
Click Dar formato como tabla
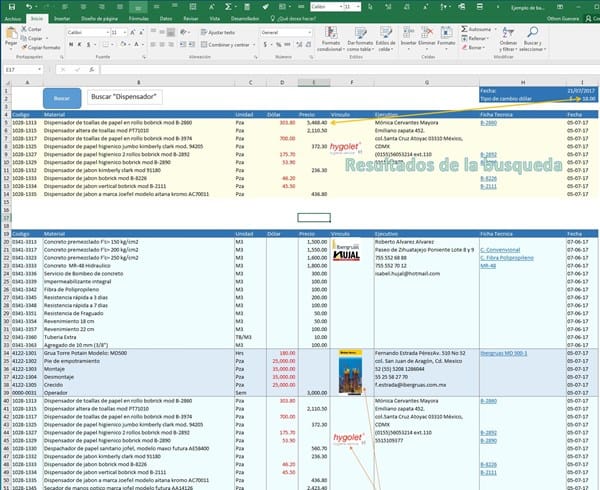(x=361, y=36)
